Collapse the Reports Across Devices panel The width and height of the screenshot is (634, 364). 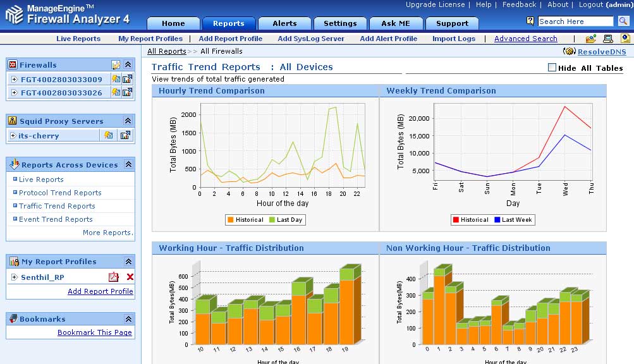pos(128,164)
